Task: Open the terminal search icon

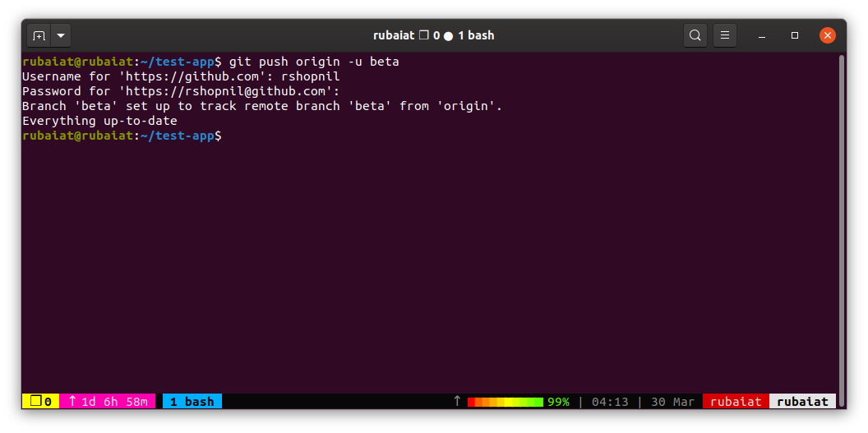Action: [x=695, y=36]
